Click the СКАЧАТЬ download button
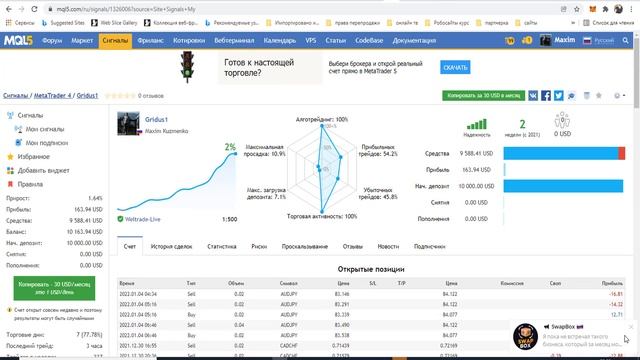Viewport: 640px width, 360px height. pyautogui.click(x=455, y=67)
